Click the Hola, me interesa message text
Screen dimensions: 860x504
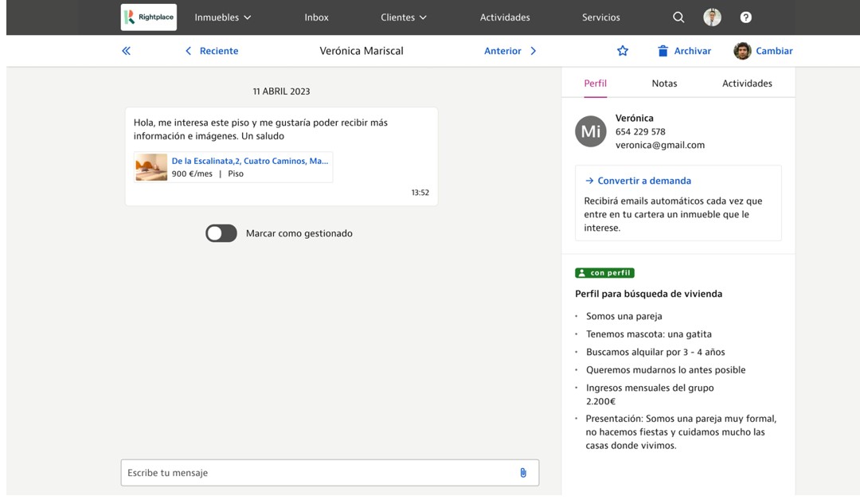pyautogui.click(x=260, y=130)
